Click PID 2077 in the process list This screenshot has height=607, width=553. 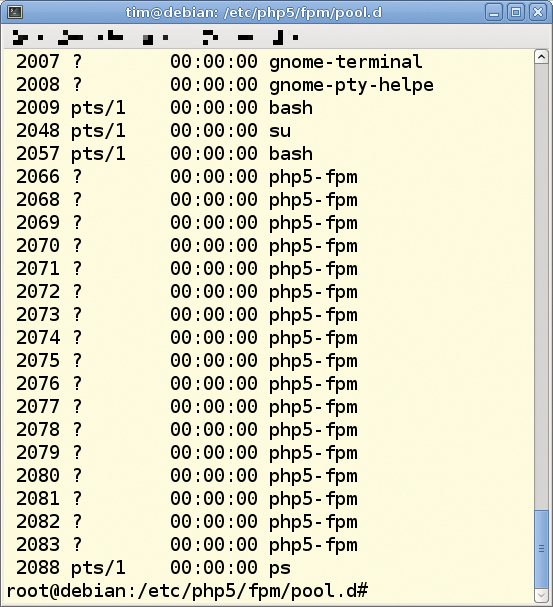click(x=38, y=407)
